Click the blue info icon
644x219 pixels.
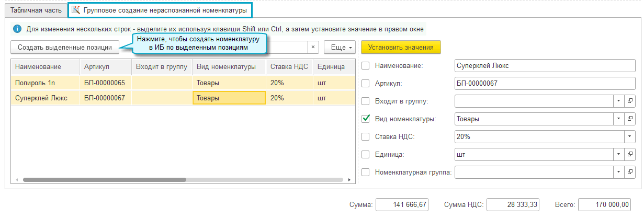tap(17, 29)
